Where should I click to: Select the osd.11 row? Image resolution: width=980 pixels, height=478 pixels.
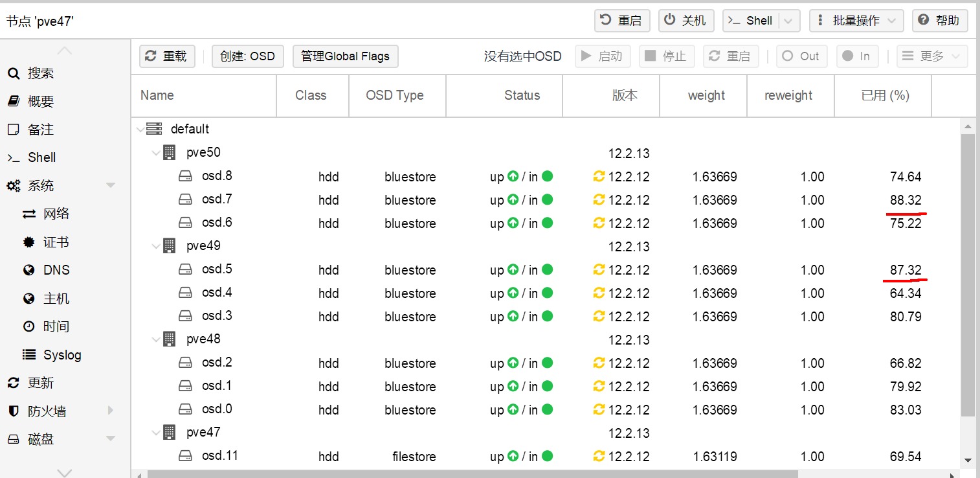546,456
